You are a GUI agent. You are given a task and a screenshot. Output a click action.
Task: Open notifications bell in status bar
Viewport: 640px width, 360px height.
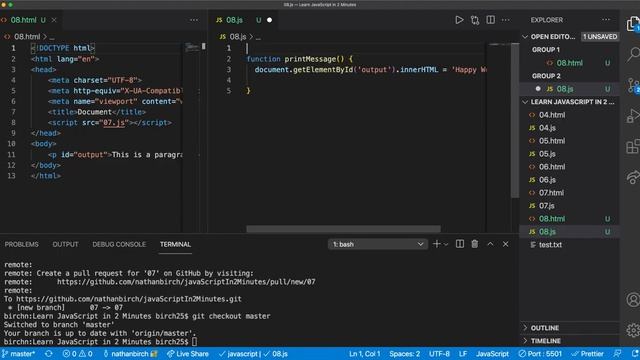[635, 354]
